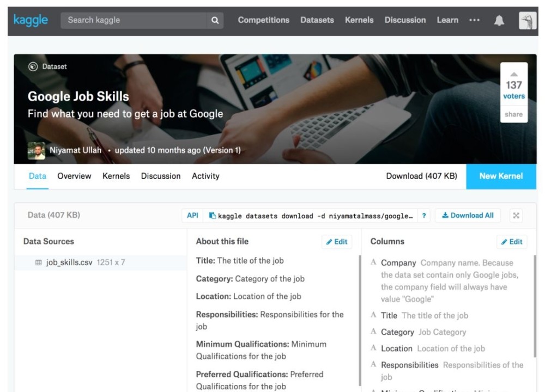Click the New Kernel button

click(x=501, y=176)
